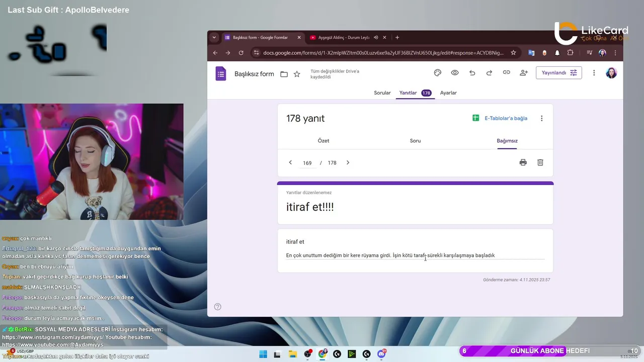Viewport: 644px width, 362px height.
Task: Go to previous response arrow
Action: coord(290,162)
